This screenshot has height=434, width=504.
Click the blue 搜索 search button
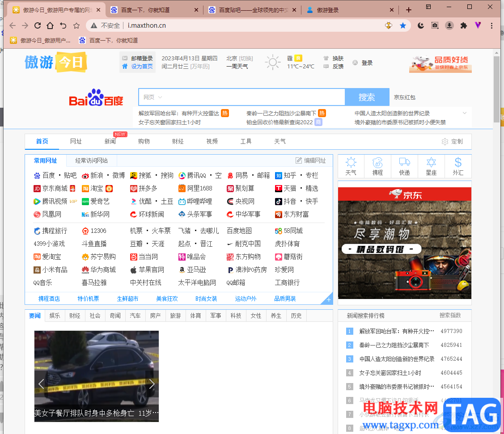(367, 97)
